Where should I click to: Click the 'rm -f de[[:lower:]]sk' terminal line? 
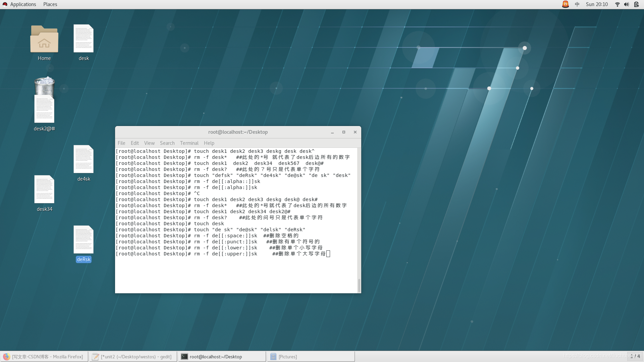tap(219, 248)
